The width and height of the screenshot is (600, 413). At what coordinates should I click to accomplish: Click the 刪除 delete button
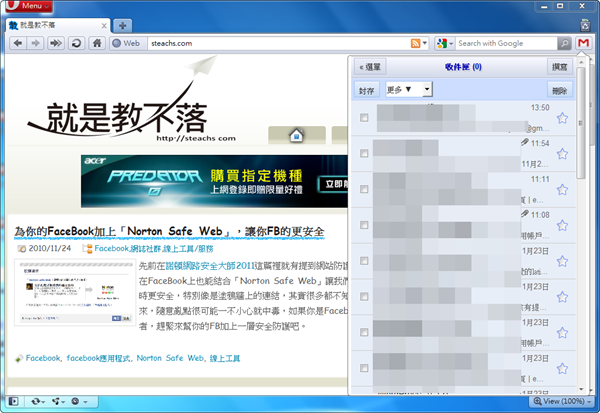(559, 90)
